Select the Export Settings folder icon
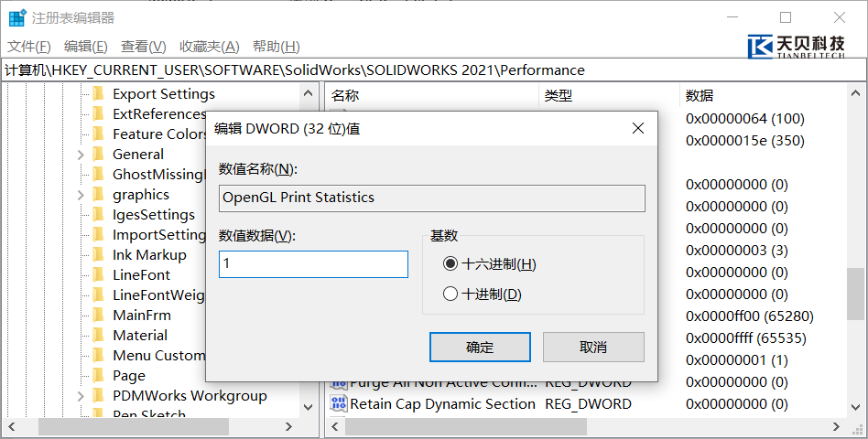Image resolution: width=868 pixels, height=439 pixels. click(99, 94)
